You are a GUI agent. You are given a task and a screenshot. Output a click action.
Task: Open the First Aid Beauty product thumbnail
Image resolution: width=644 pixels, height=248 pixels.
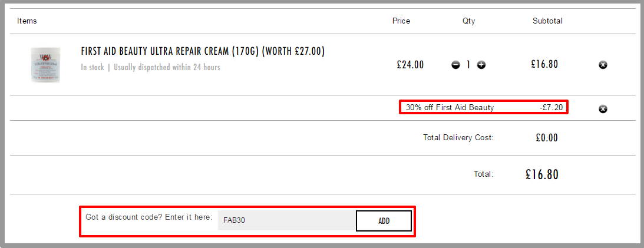click(45, 64)
